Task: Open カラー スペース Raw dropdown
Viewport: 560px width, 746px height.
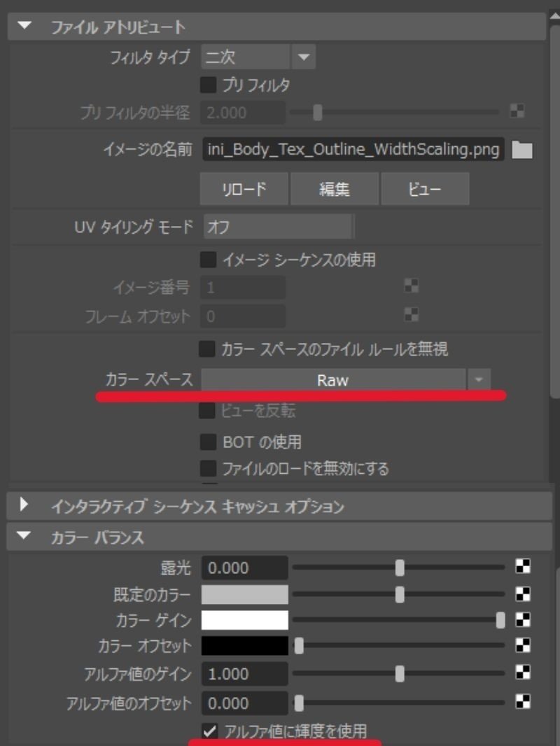Action: click(x=333, y=380)
